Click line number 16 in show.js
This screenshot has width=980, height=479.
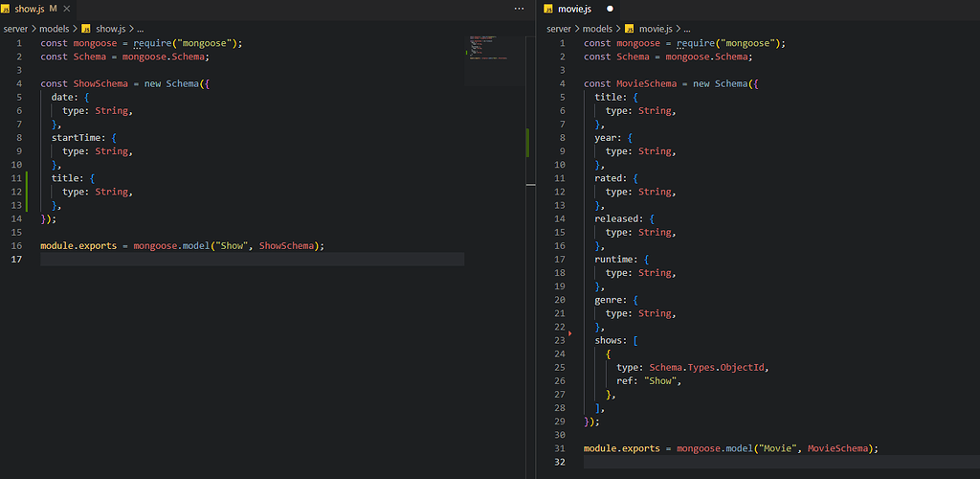coord(18,246)
